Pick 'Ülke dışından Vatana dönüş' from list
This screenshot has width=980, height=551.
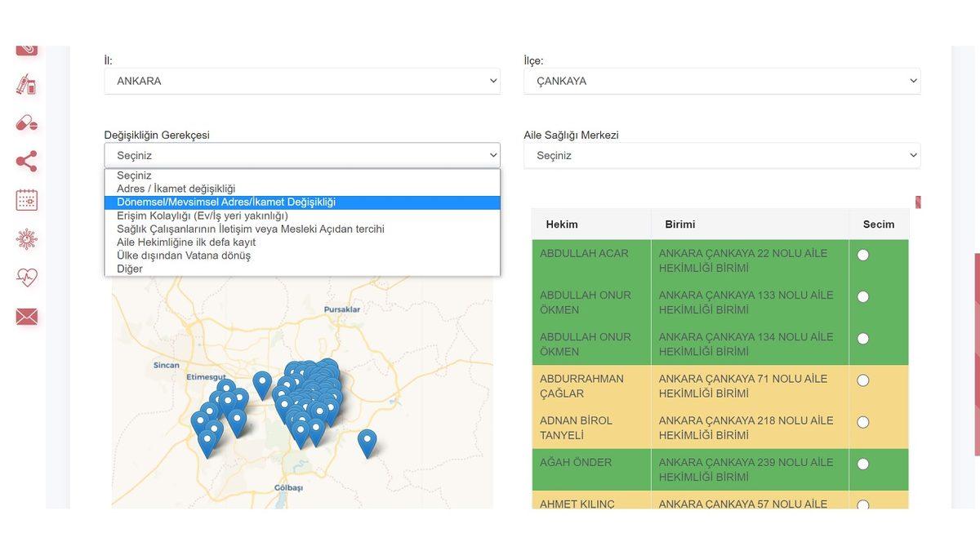184,256
